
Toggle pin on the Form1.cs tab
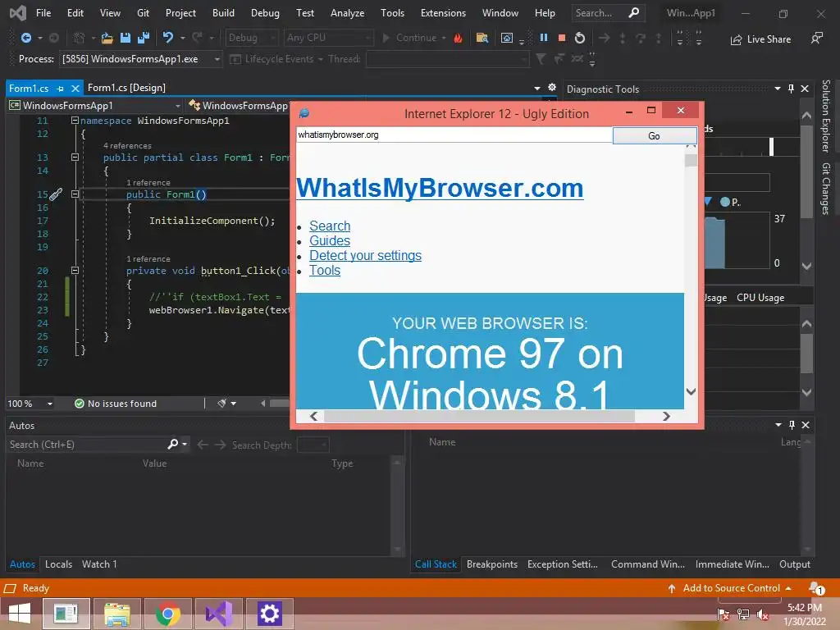click(60, 89)
